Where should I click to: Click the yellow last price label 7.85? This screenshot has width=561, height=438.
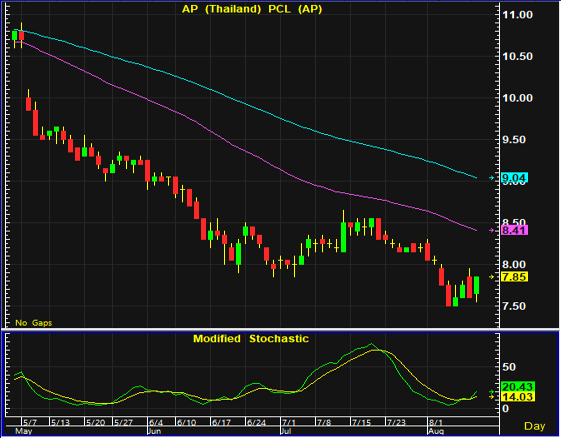[x=514, y=277]
